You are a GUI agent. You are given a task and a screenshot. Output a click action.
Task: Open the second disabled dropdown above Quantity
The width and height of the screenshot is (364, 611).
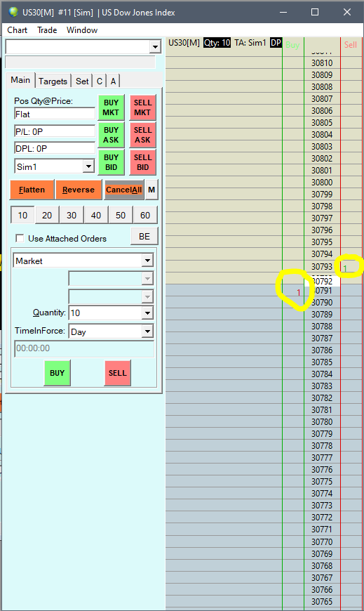point(147,296)
